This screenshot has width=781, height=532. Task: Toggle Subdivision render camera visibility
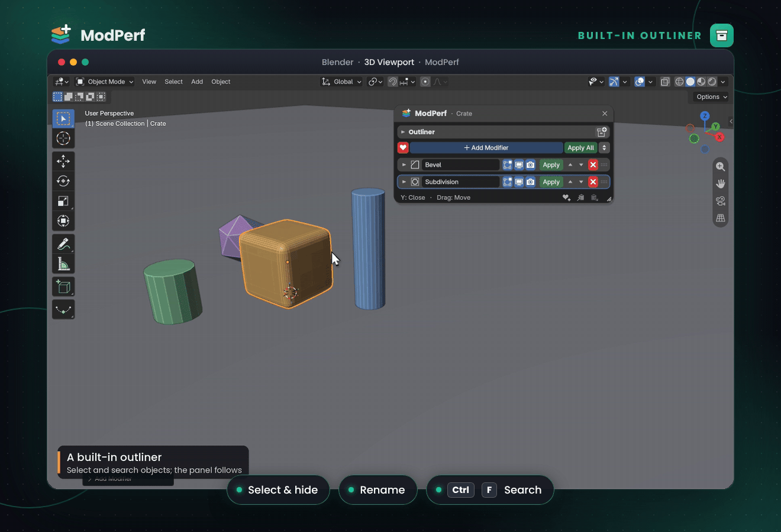530,182
